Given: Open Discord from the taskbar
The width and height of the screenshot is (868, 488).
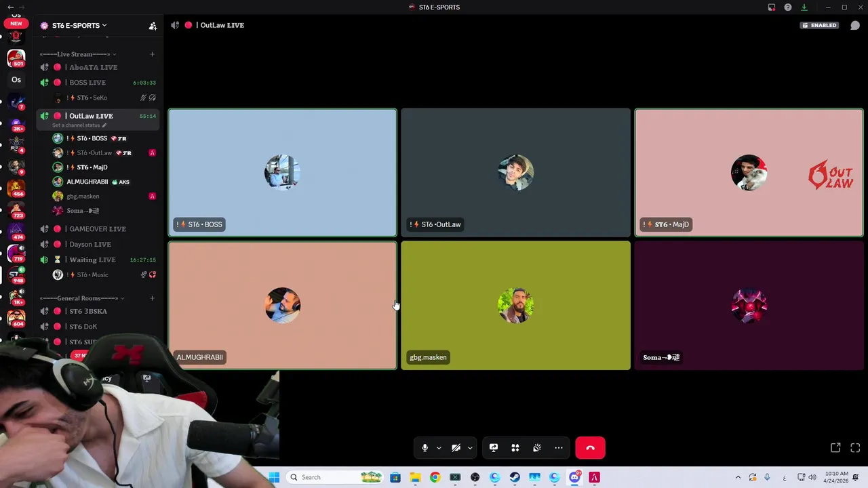Looking at the screenshot, I should point(574,477).
